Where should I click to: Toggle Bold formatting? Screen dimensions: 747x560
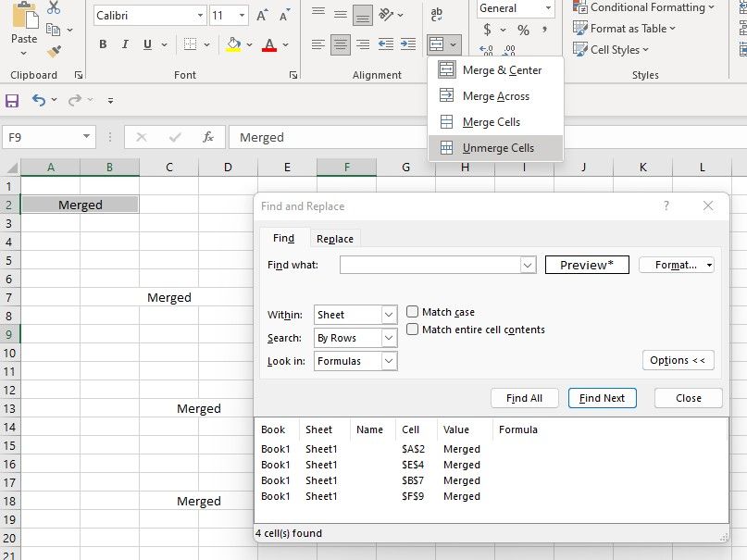[x=103, y=44]
